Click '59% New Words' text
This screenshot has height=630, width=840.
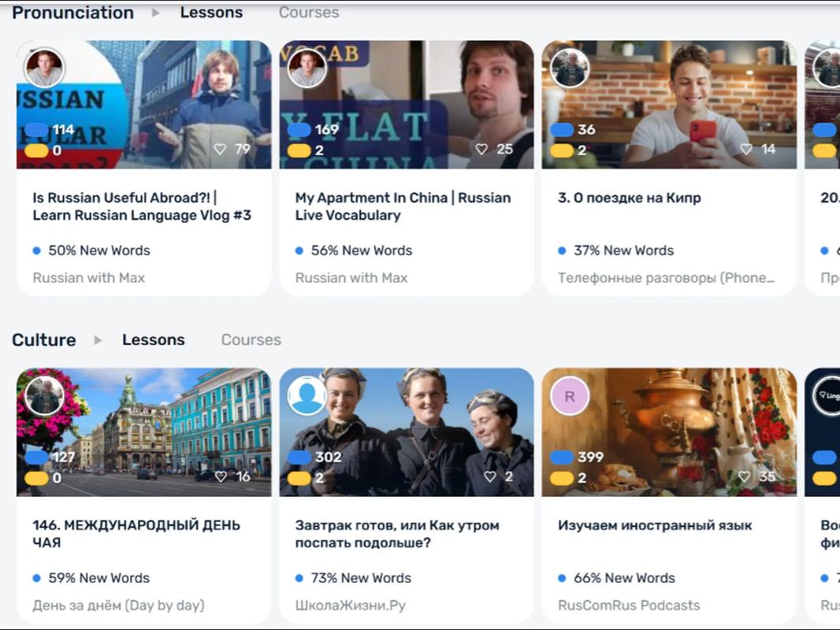99,578
